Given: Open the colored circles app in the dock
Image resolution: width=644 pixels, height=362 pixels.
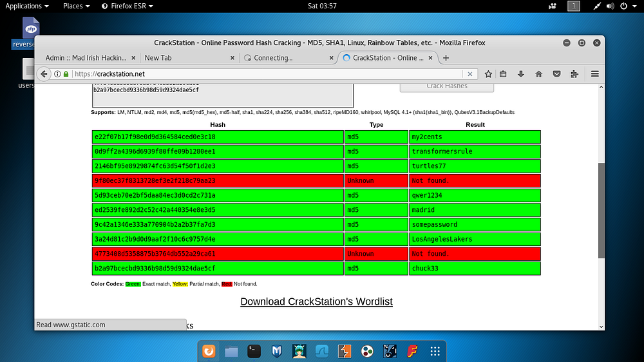Looking at the screenshot, I should pos(367,351).
